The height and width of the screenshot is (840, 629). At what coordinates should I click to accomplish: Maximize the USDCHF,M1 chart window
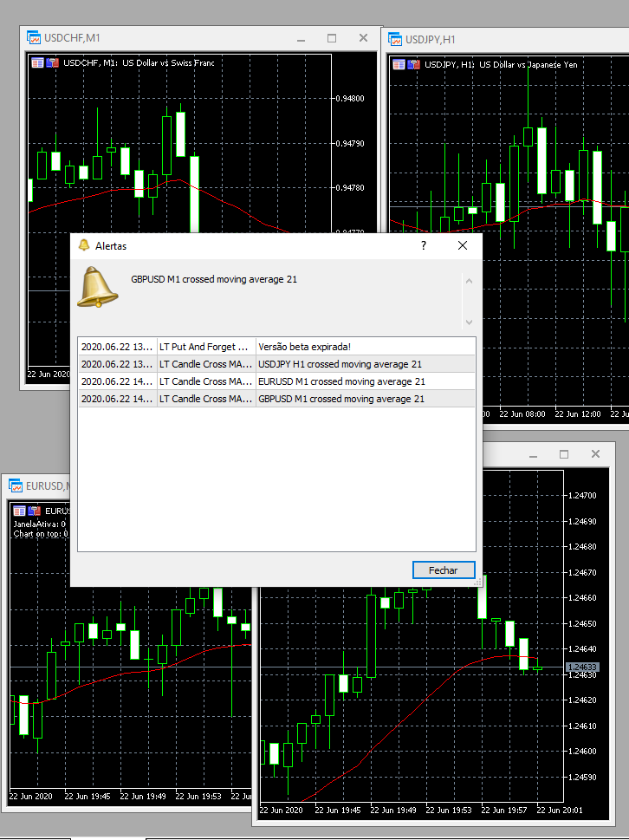(332, 38)
